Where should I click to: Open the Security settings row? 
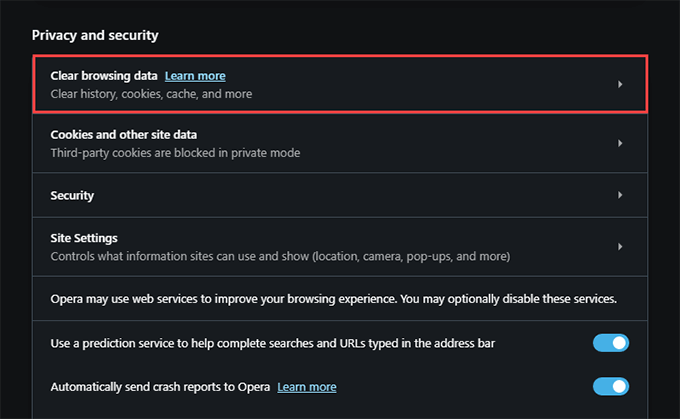72,195
